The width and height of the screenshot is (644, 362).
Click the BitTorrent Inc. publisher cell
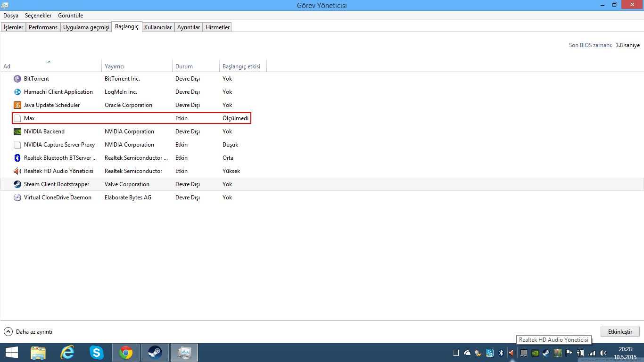tap(122, 79)
